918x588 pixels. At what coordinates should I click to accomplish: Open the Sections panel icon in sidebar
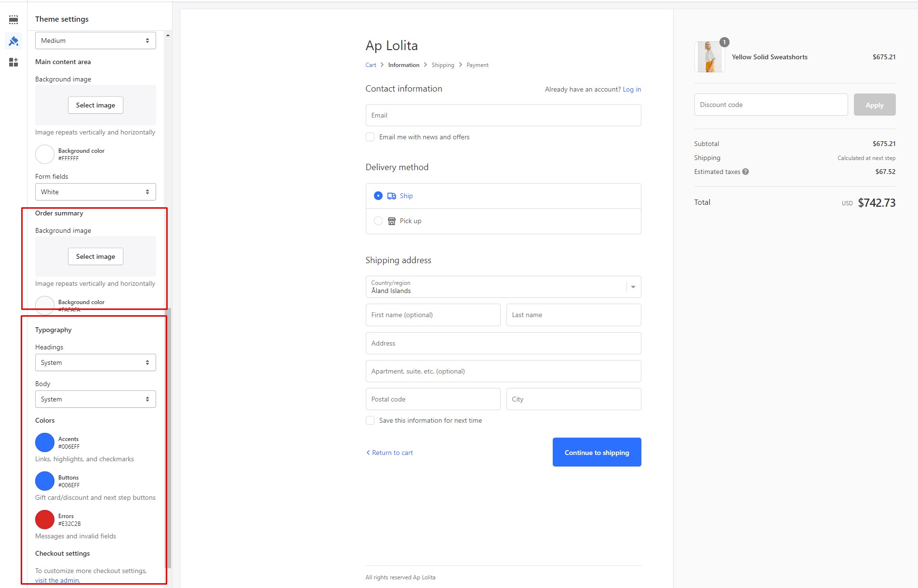coord(13,20)
